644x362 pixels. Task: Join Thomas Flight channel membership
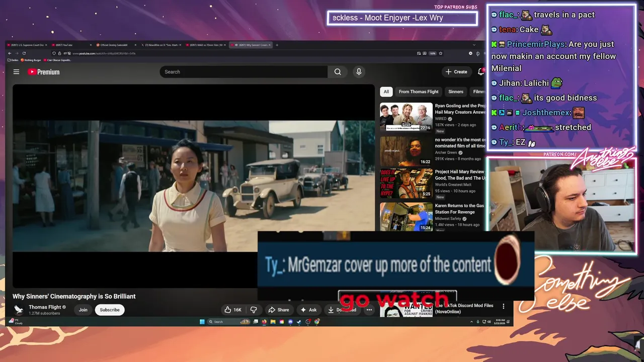point(83,310)
